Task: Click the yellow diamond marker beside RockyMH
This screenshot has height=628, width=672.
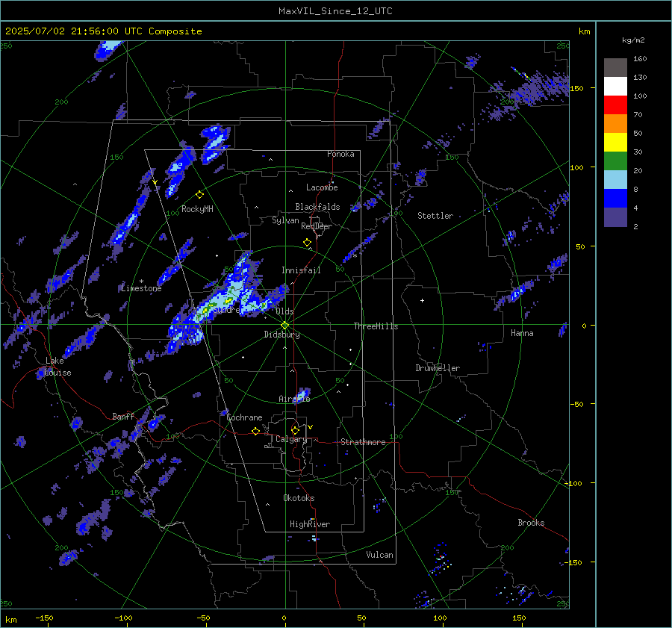Action: coord(199,195)
